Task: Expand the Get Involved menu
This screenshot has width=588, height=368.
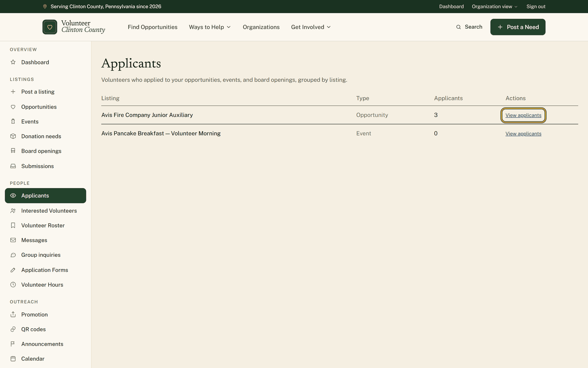Action: coord(311,27)
